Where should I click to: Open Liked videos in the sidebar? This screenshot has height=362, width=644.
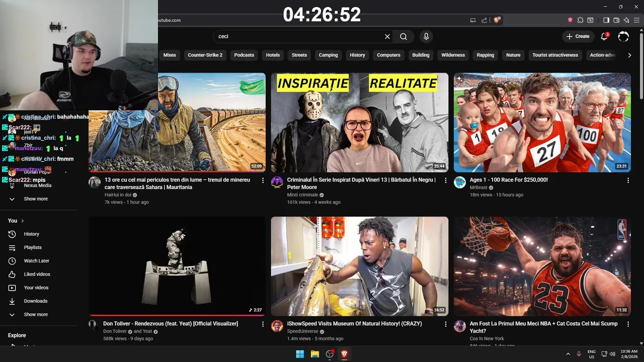(x=37, y=275)
